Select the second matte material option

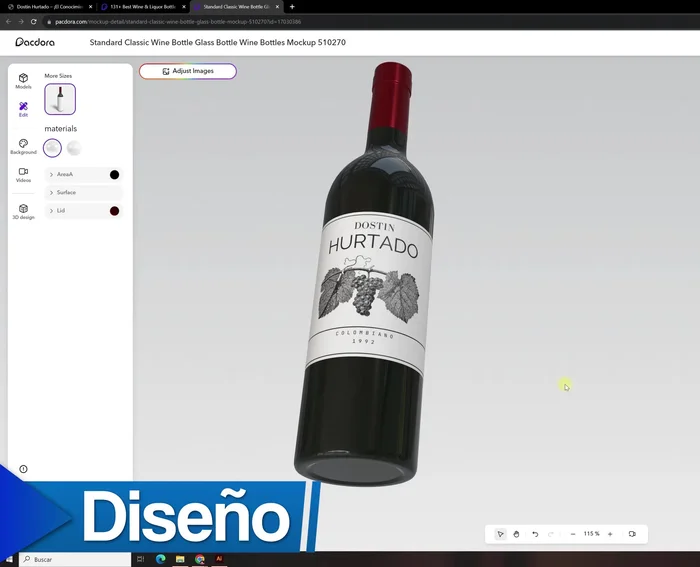(x=74, y=148)
